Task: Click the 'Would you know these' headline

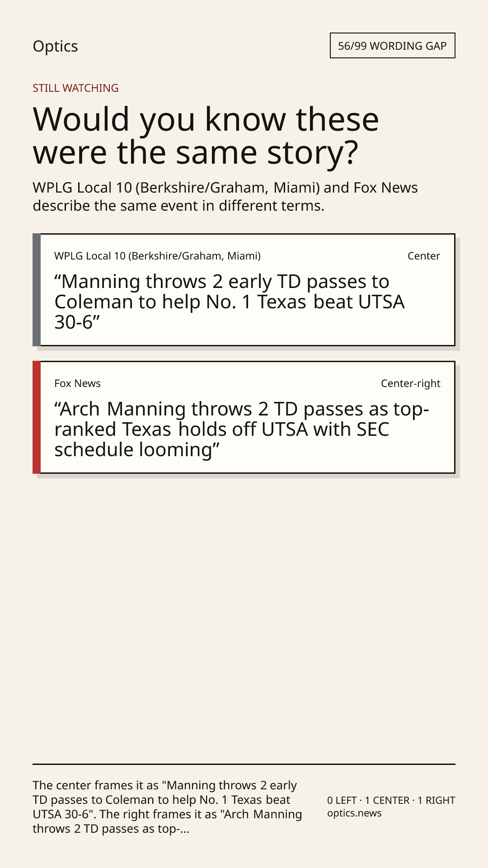Action: (x=206, y=119)
